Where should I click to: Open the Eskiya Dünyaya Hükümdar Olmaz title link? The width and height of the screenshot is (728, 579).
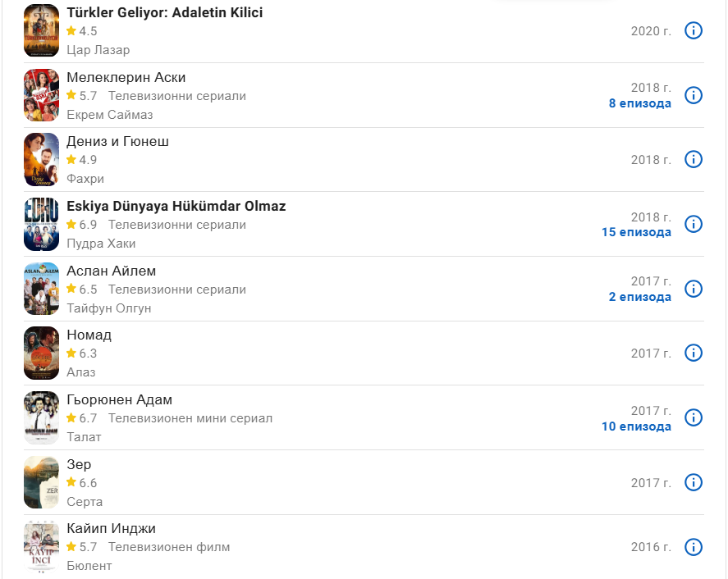click(x=176, y=206)
